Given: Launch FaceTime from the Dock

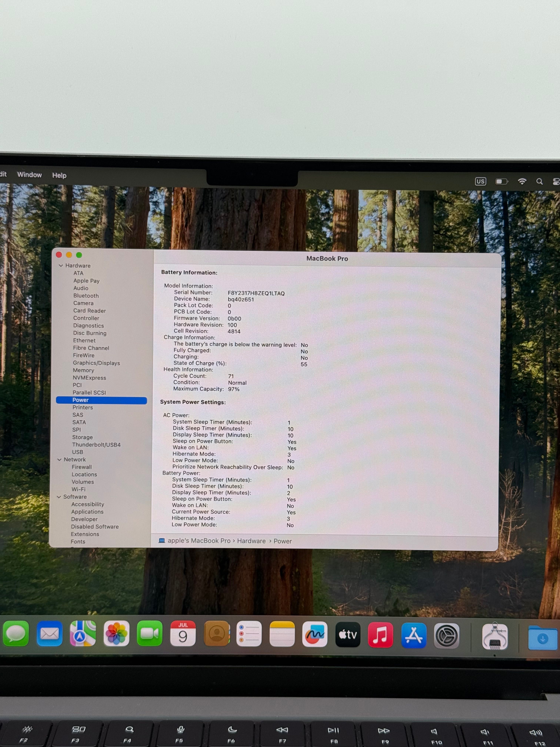Looking at the screenshot, I should (x=149, y=634).
